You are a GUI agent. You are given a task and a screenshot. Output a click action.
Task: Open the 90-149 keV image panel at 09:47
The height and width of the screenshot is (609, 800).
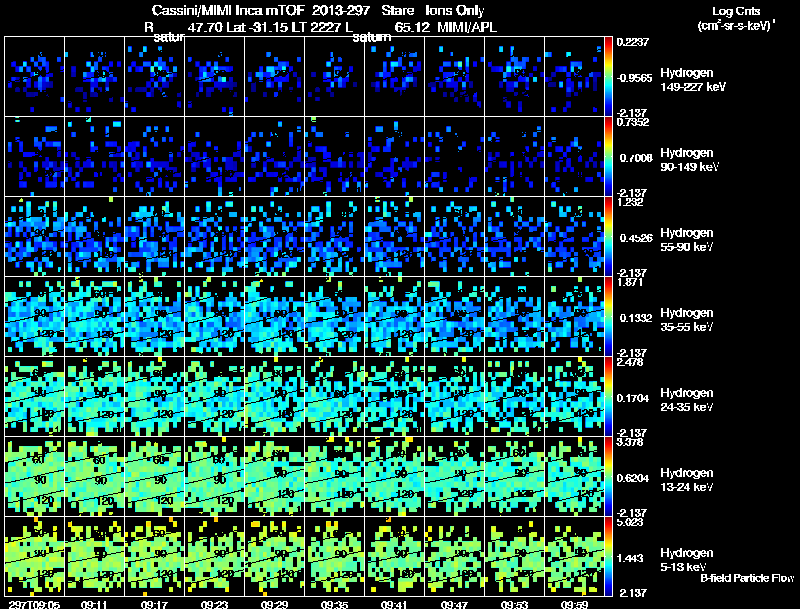[455, 156]
